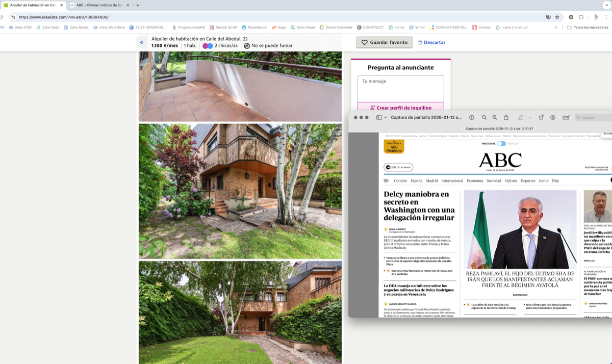Click the Preview zoom in magnifier icon
The image size is (612, 364).
coord(495,117)
